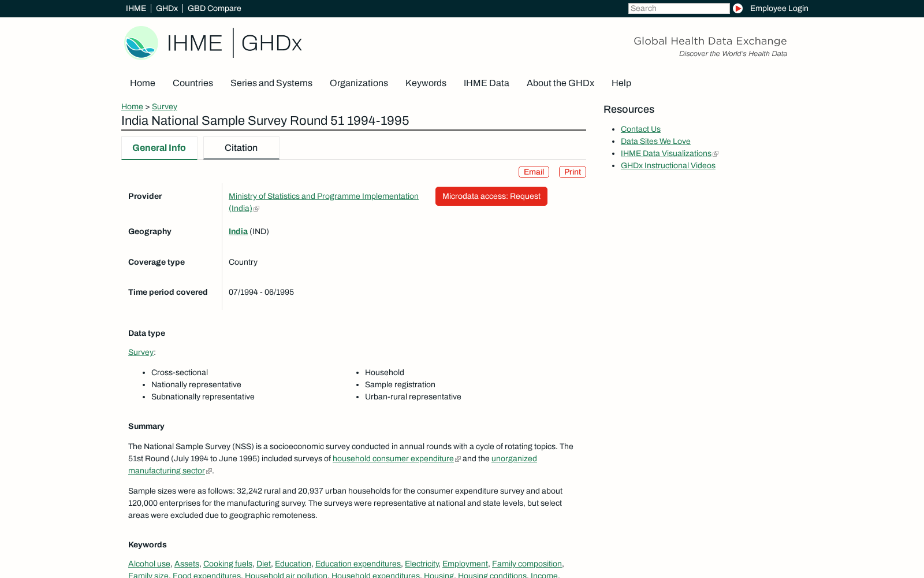Click the Subnationally representative list item

203,397
